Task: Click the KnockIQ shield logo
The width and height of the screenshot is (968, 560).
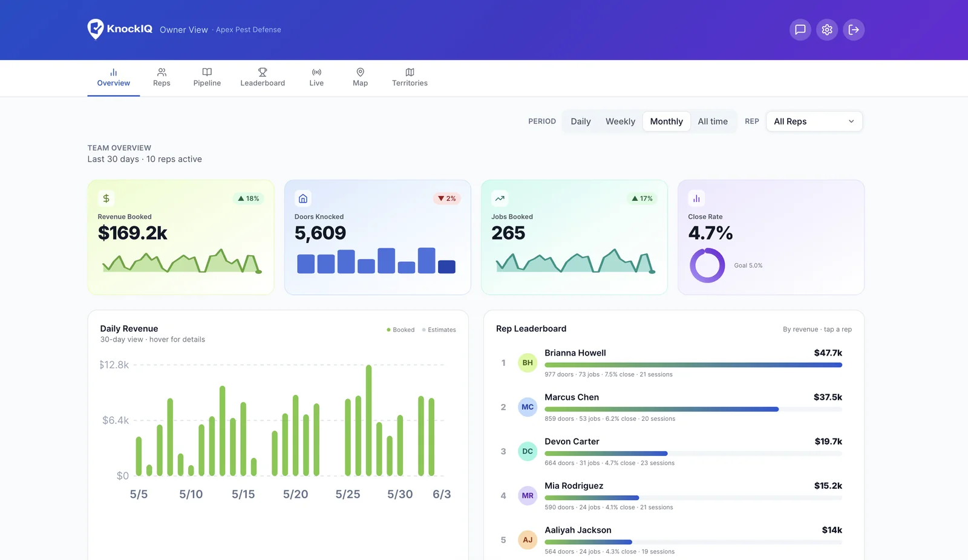Action: [96, 29]
